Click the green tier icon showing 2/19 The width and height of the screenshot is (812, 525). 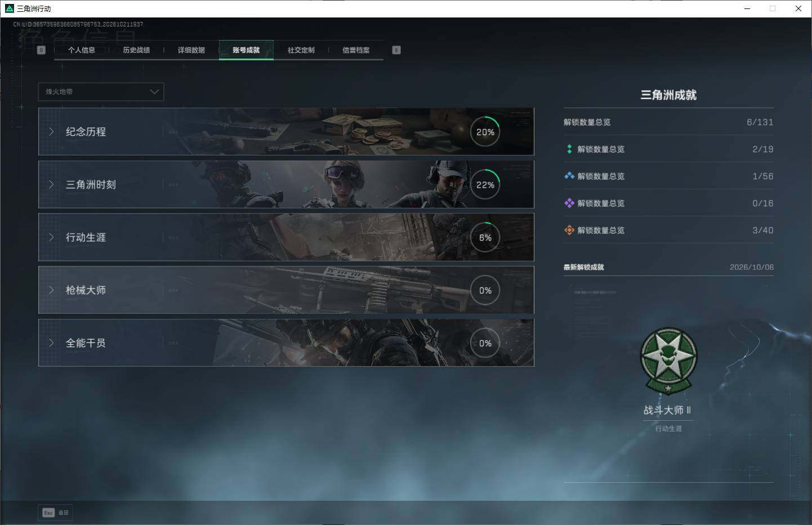569,149
